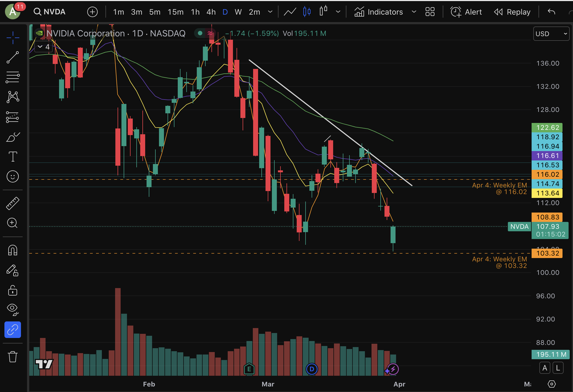Click the TradingView logo
The width and height of the screenshot is (573, 392).
pyautogui.click(x=44, y=364)
